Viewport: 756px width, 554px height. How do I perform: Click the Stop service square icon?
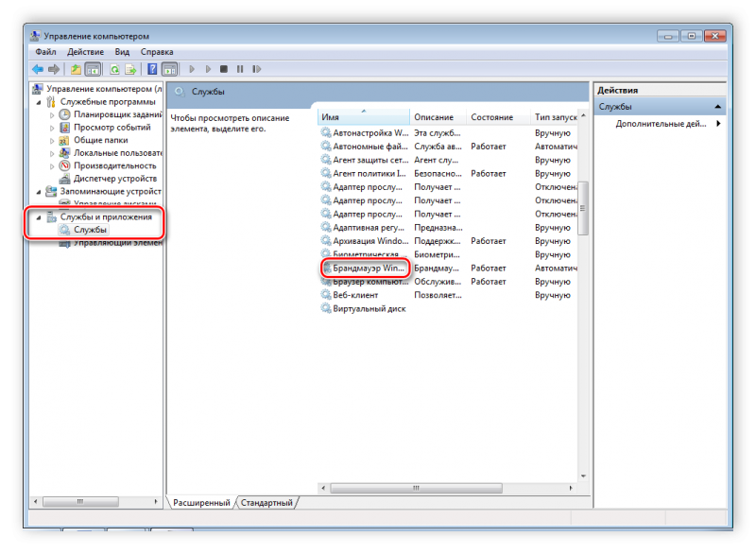(x=224, y=69)
